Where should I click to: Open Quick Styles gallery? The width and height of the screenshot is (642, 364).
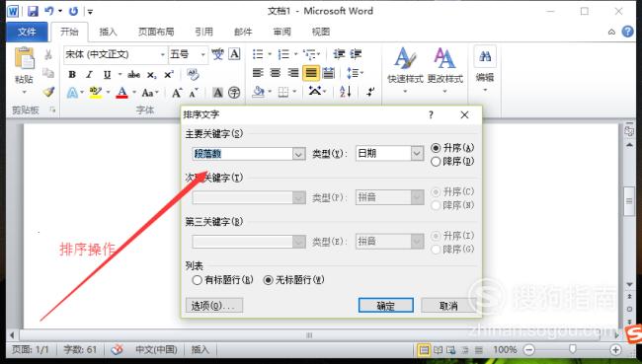coord(405,69)
